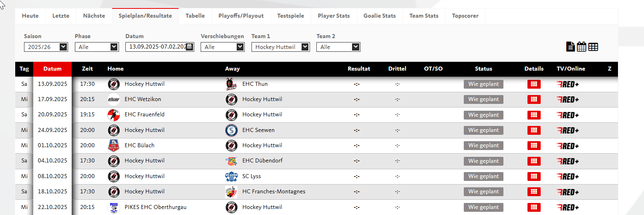The height and width of the screenshot is (215, 644).
Task: Open Team 1 Hockey Huttwil dropdown
Action: point(281,47)
